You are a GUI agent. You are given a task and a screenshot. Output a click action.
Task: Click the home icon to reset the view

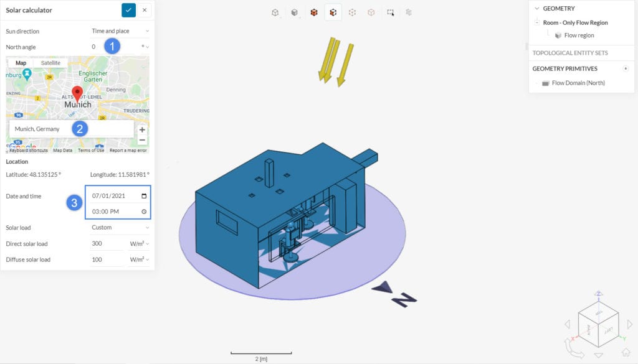[625, 353]
